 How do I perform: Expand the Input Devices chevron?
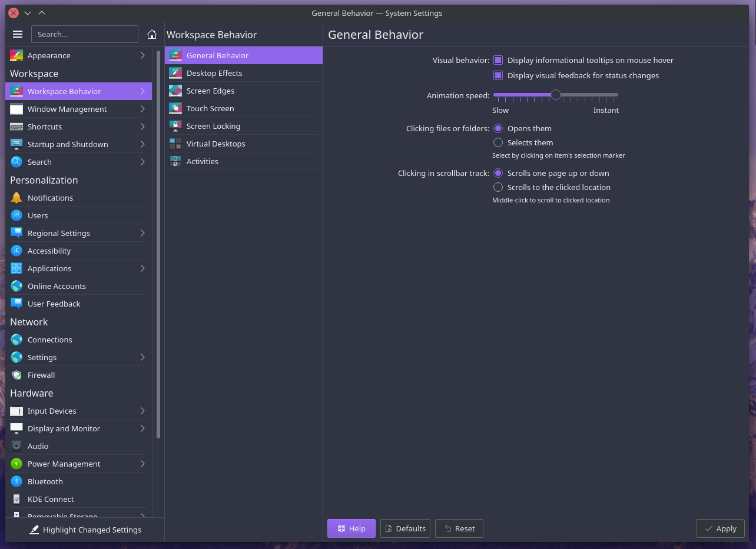[142, 411]
